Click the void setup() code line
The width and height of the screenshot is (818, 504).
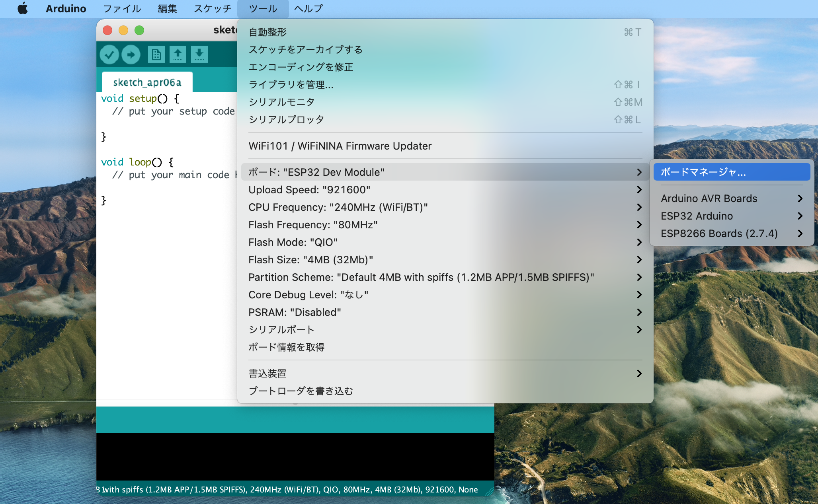[140, 98]
